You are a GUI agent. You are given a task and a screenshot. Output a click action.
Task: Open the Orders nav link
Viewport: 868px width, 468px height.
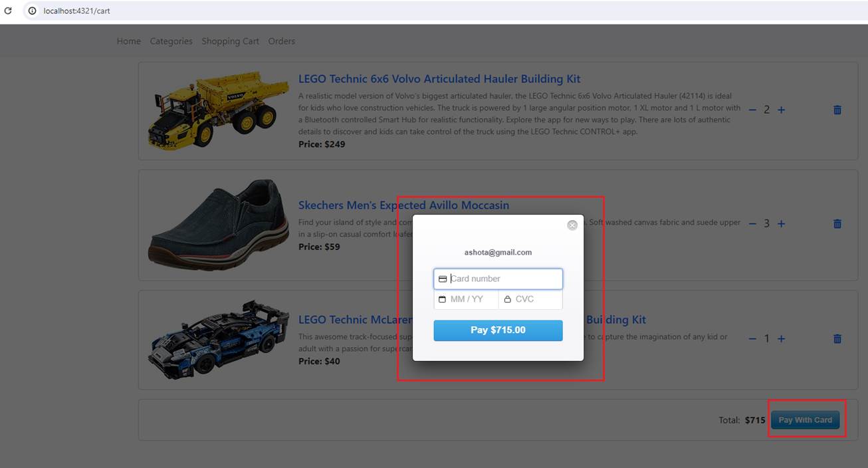tap(282, 41)
